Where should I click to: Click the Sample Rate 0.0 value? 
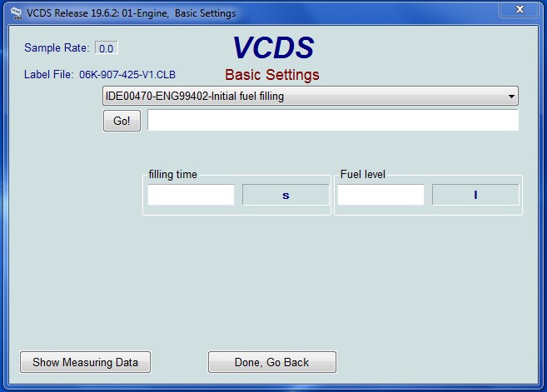coord(106,48)
